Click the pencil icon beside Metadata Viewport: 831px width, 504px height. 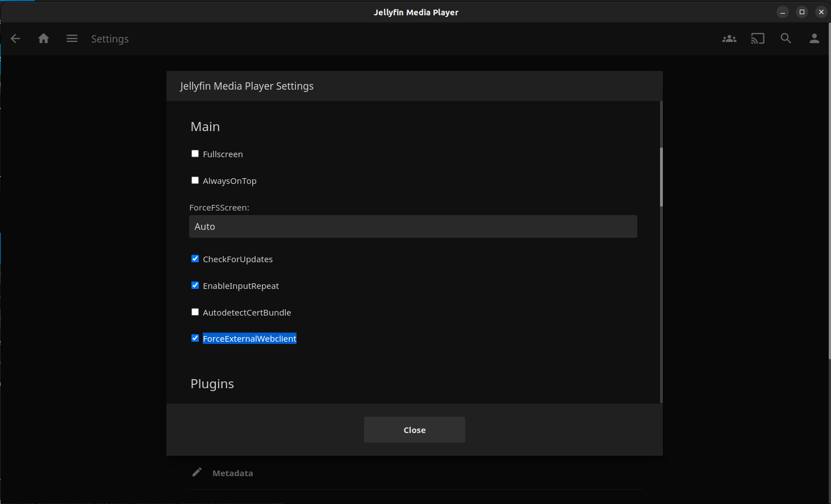pos(197,472)
